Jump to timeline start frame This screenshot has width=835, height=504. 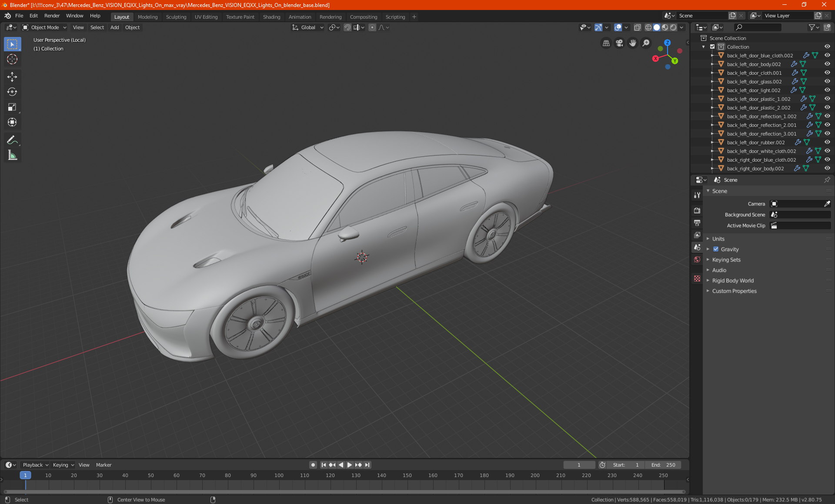[324, 465]
